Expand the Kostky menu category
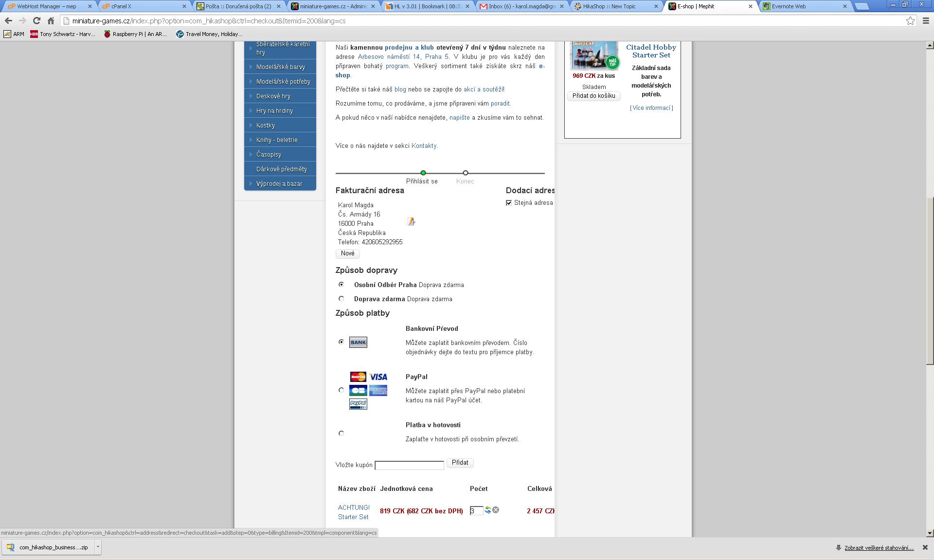 [266, 126]
